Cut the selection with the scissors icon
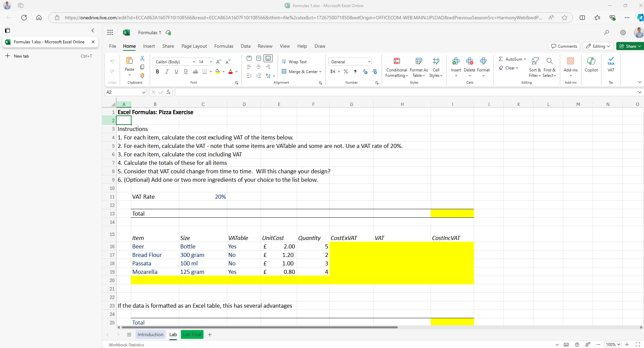Screen dimensions: 644x348 tap(142, 58)
